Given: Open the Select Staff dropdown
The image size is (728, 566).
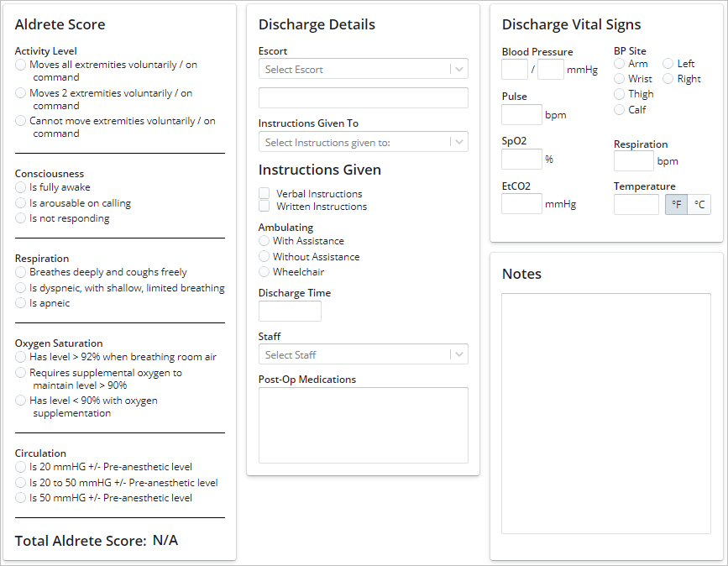Looking at the screenshot, I should (363, 355).
